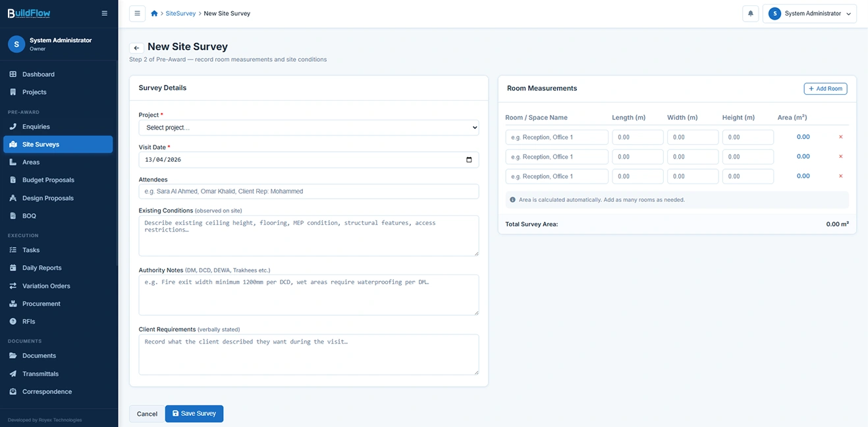Click the SiteSurvey breadcrumb link
The height and width of the screenshot is (427, 868).
point(180,14)
